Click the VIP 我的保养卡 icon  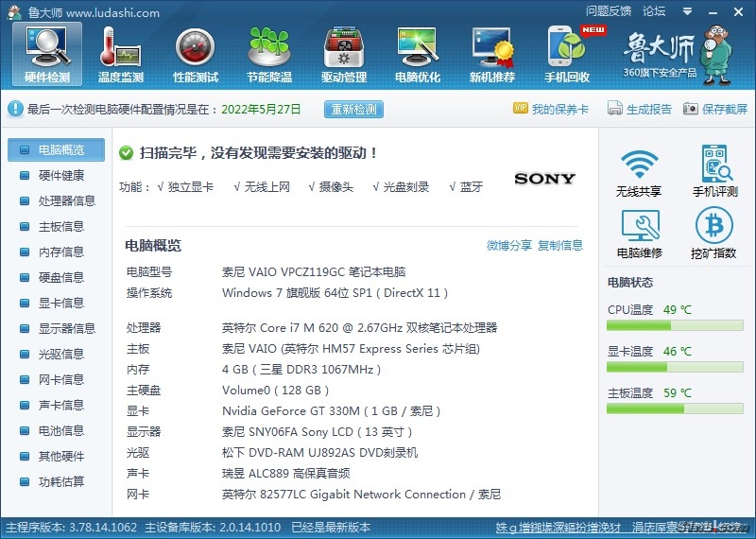pyautogui.click(x=521, y=108)
